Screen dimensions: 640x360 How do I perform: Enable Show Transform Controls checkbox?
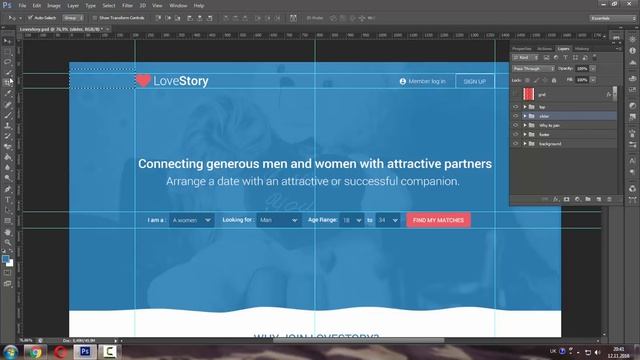click(x=94, y=18)
